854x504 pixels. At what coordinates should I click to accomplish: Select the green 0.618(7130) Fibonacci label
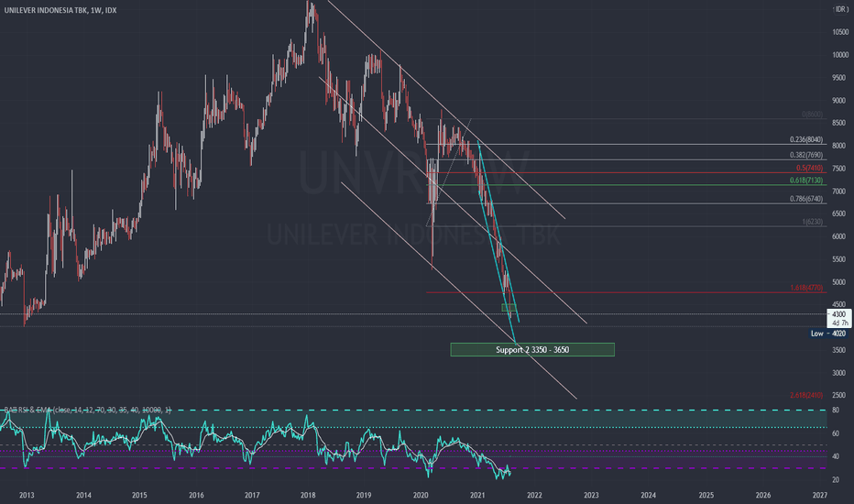click(806, 181)
